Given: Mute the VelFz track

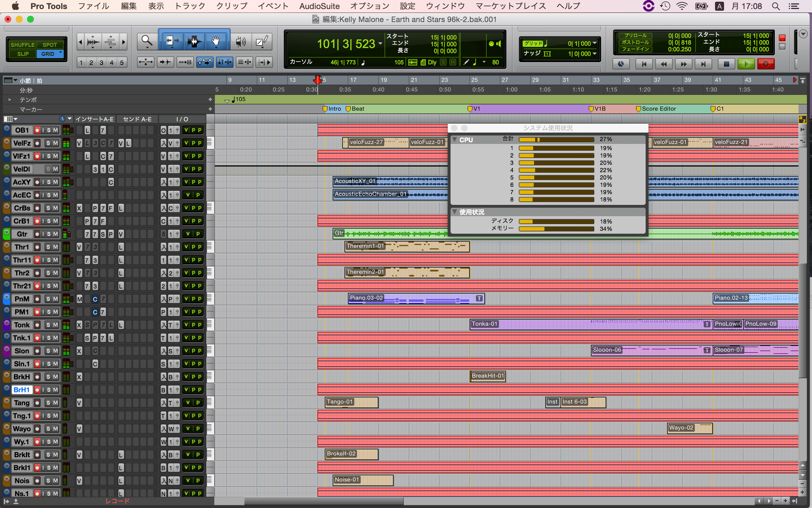Looking at the screenshot, I should click(55, 143).
